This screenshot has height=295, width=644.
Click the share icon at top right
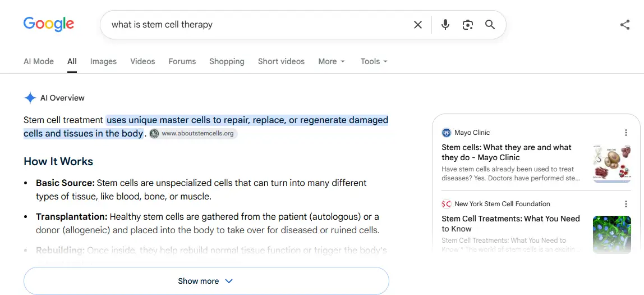(625, 25)
